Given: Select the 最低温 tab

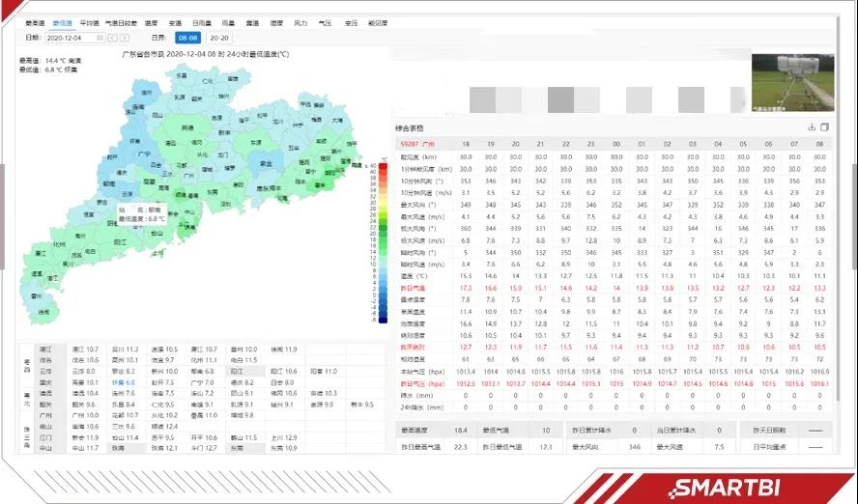Looking at the screenshot, I should (63, 23).
